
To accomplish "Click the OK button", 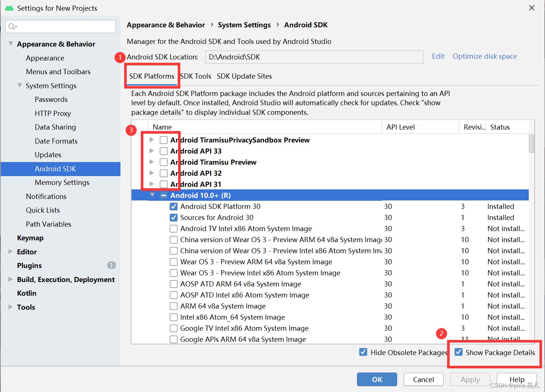I will (377, 379).
